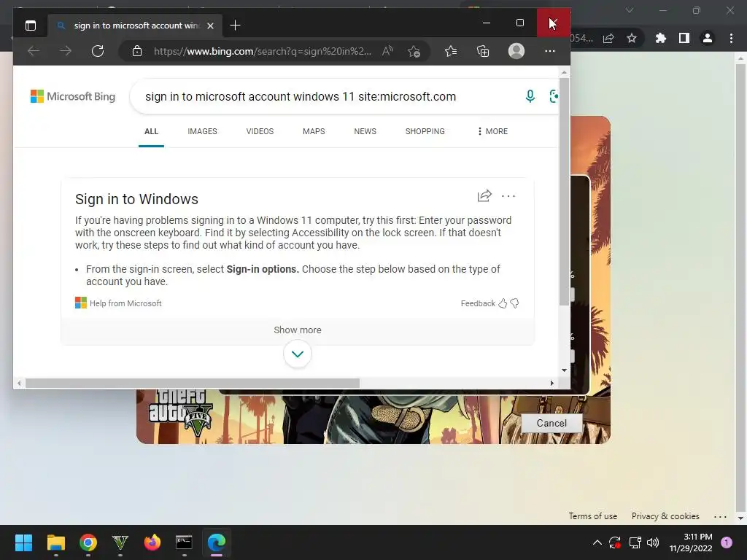This screenshot has height=560, width=747.
Task: Activate Read aloud icon in address bar
Action: click(x=387, y=51)
